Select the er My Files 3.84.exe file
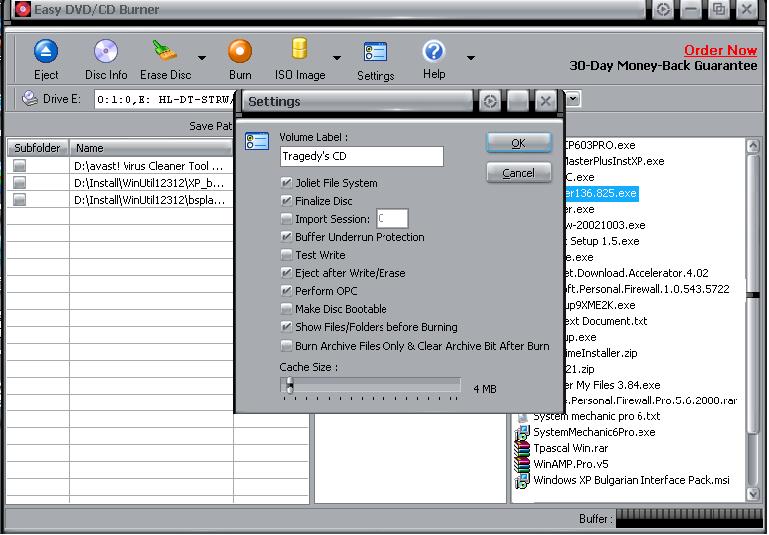The image size is (769, 535). [612, 385]
